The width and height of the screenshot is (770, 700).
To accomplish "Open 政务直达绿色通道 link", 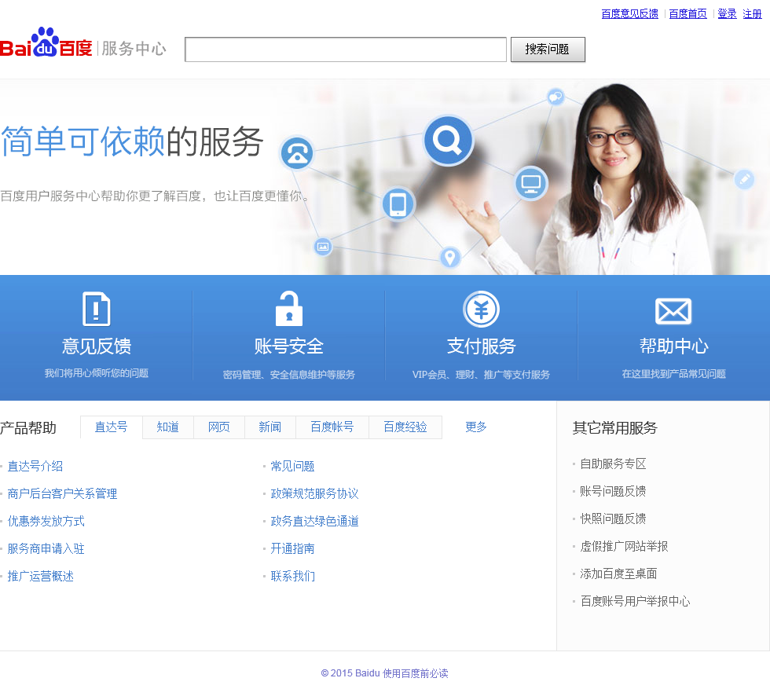I will (315, 522).
